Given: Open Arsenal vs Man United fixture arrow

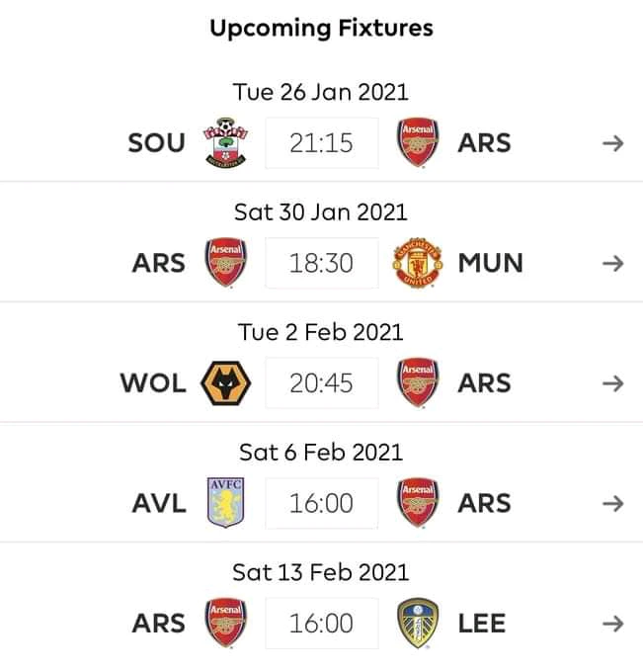Looking at the screenshot, I should 612,263.
